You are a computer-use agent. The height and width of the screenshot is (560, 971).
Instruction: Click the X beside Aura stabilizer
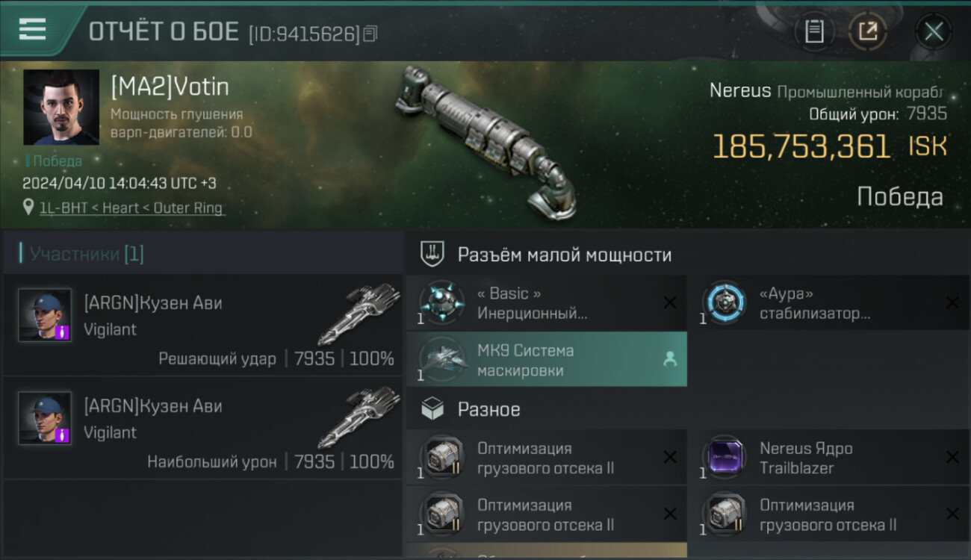pyautogui.click(x=952, y=302)
